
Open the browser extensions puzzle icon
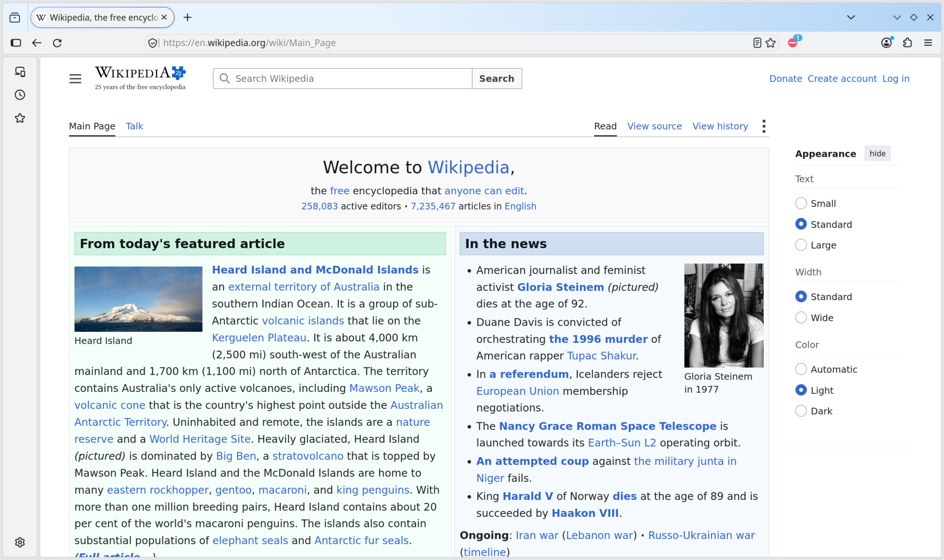908,43
